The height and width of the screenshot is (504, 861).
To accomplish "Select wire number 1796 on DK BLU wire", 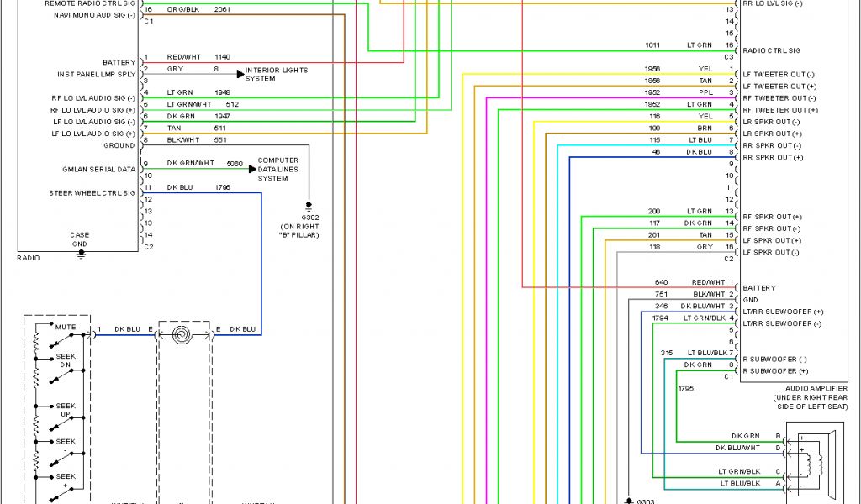I will point(222,187).
